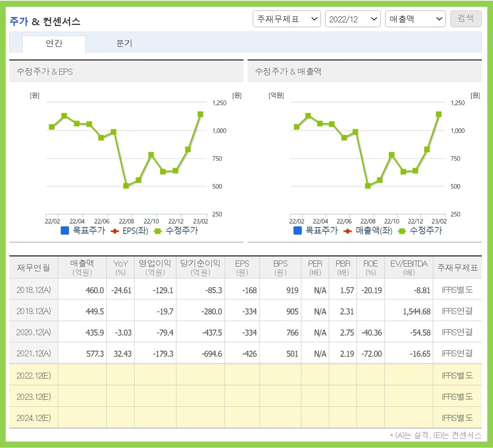Viewport: 493px width, 448px height.
Task: Open the 2022/12 period dropdown
Action: [x=352, y=19]
